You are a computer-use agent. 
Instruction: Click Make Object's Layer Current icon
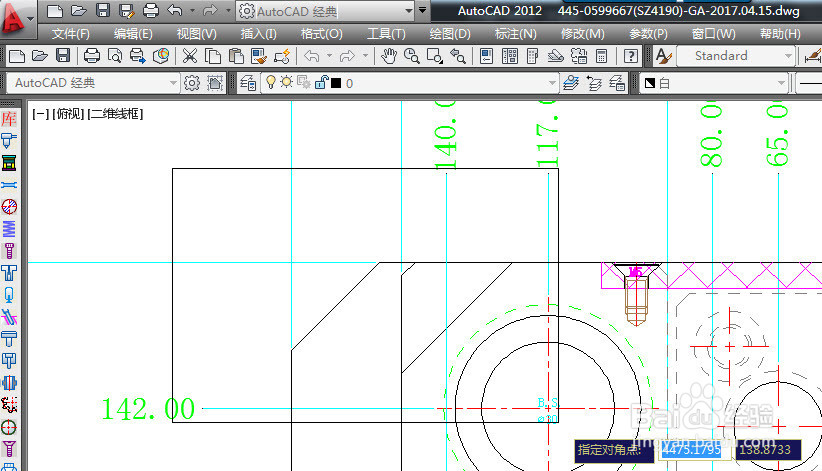tap(571, 83)
